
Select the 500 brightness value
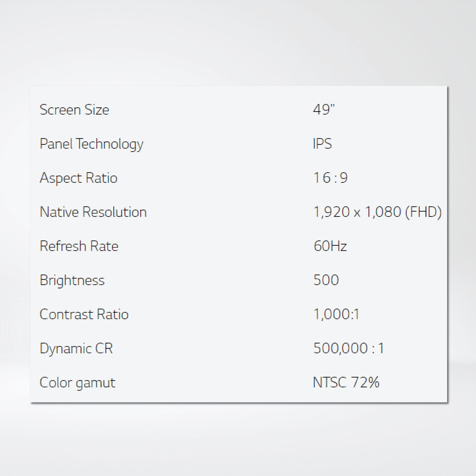pyautogui.click(x=326, y=280)
